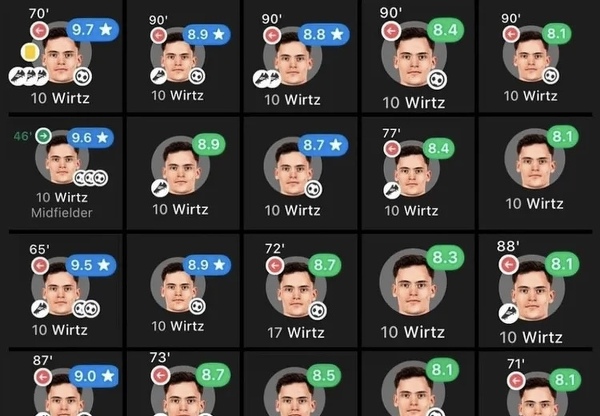Click the double assist boots on 8.8 card

[267, 78]
